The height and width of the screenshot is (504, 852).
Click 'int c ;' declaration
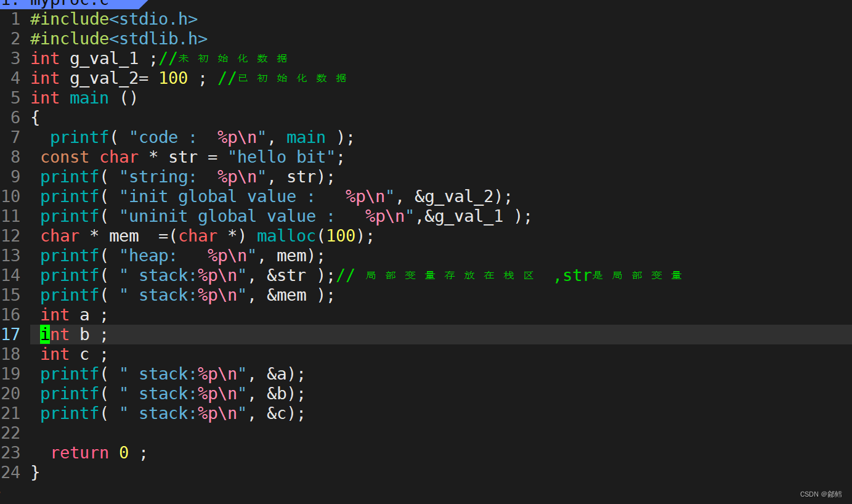[x=75, y=354]
